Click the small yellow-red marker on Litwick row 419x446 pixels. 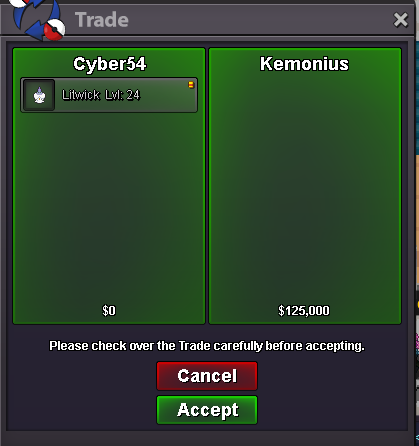pyautogui.click(x=191, y=85)
